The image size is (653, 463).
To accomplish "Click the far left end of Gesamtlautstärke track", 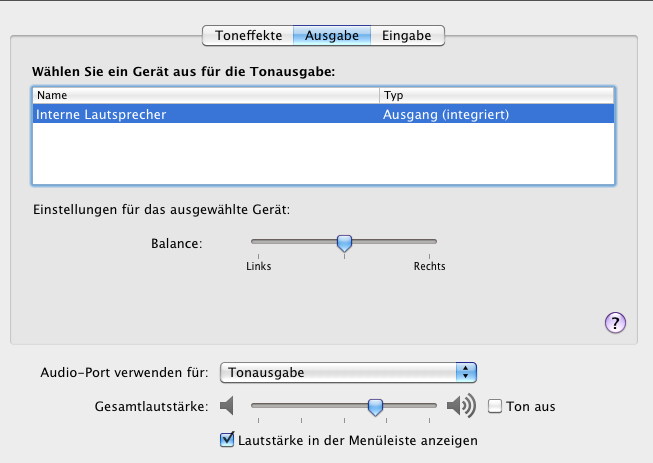I will click(254, 405).
